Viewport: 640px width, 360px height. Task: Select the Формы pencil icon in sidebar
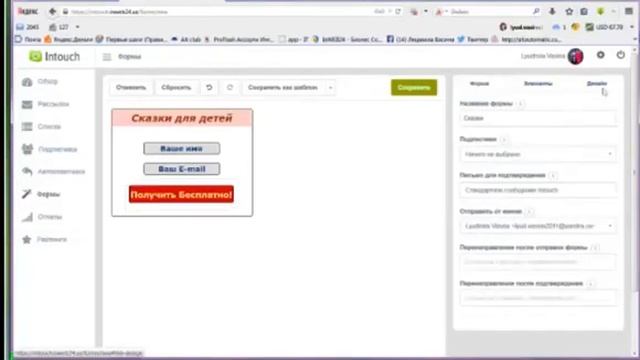(27, 194)
